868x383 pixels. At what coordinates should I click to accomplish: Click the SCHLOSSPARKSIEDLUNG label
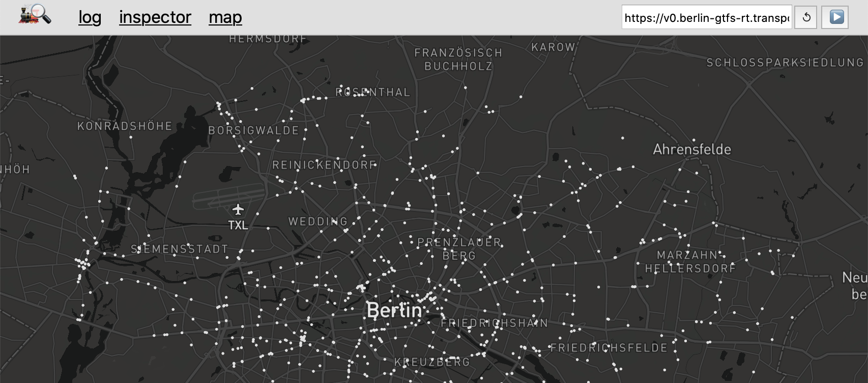[785, 63]
